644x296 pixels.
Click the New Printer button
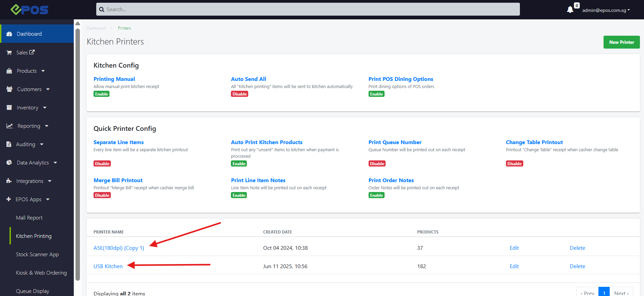point(621,42)
